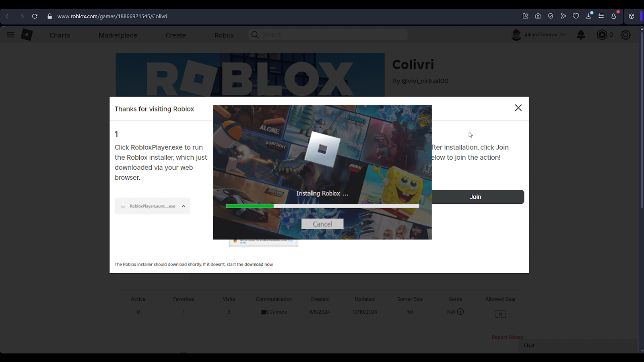Click the 'Installing Roblox ...' status text
644x362 pixels.
[x=322, y=193]
